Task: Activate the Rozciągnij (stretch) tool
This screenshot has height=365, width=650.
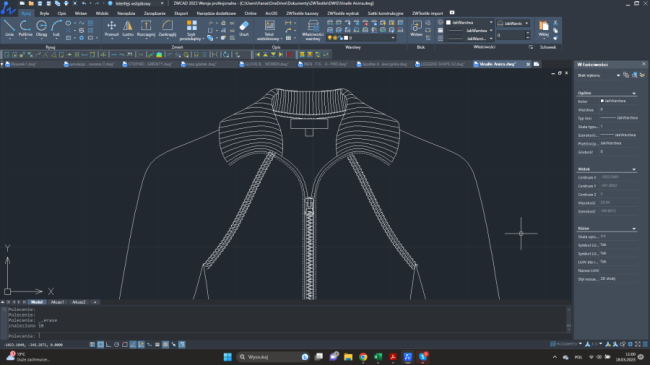Action: (x=146, y=28)
